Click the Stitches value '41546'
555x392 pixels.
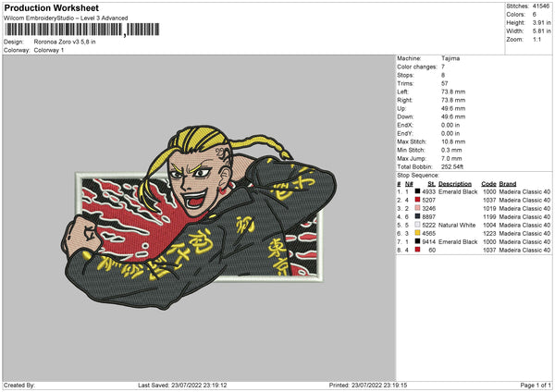coord(541,6)
